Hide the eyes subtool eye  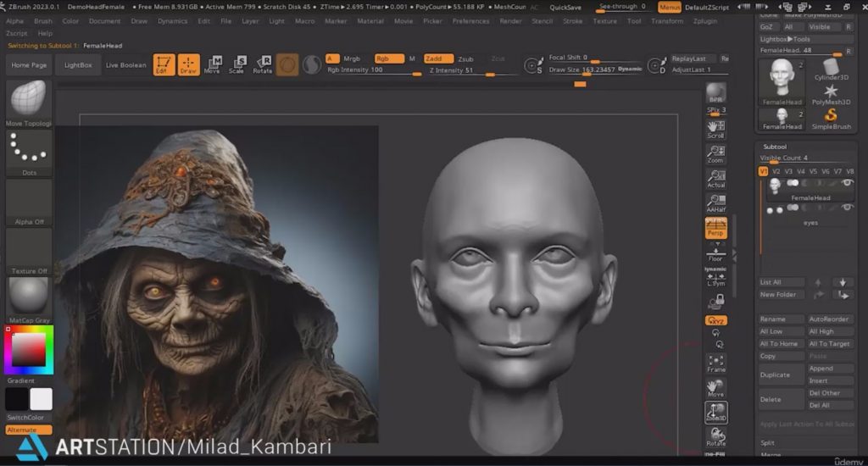tap(847, 208)
